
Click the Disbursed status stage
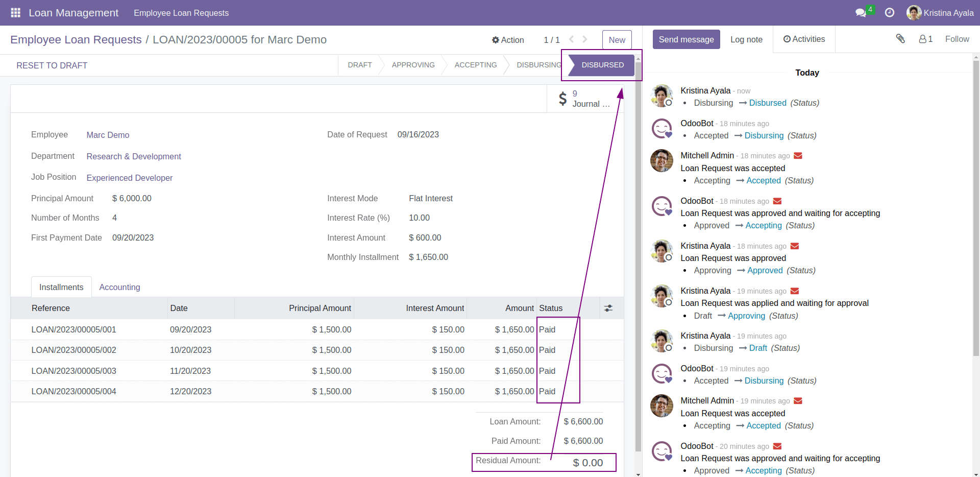coord(602,65)
